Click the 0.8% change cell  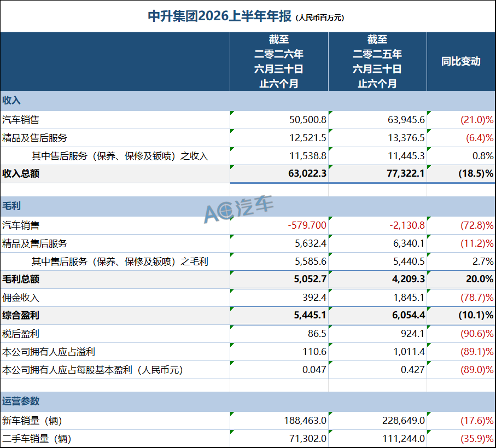point(461,156)
